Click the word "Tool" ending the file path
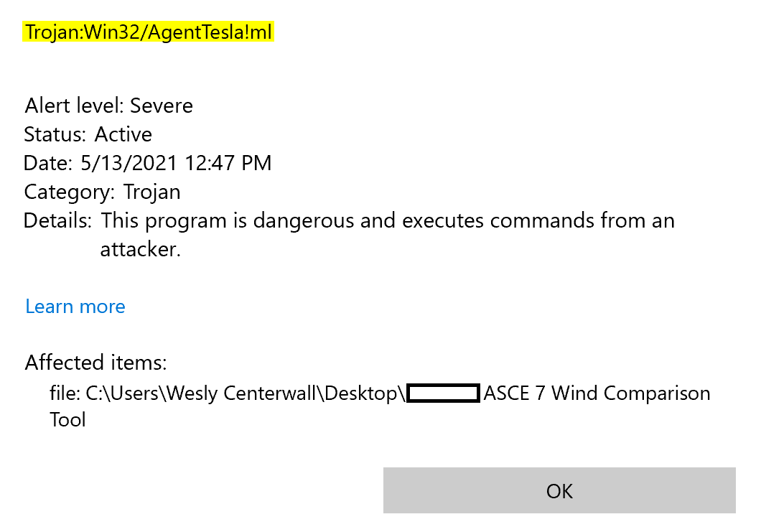 [x=67, y=419]
